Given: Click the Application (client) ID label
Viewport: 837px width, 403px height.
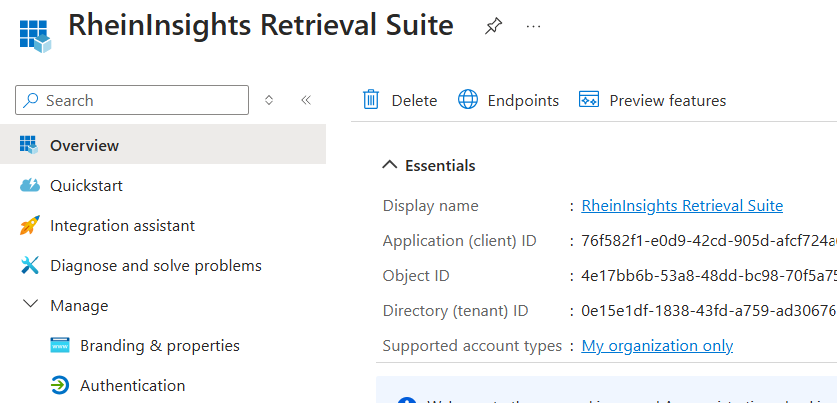Looking at the screenshot, I should point(459,241).
